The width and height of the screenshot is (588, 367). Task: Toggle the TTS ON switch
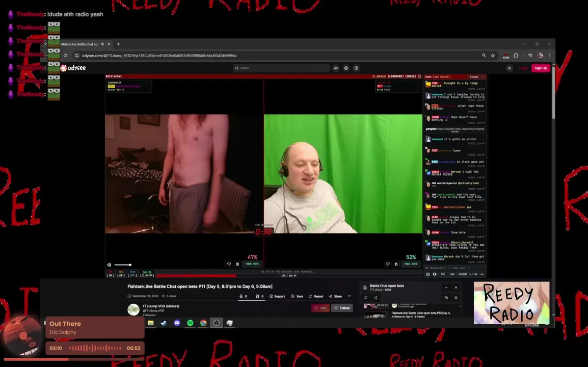110,274
